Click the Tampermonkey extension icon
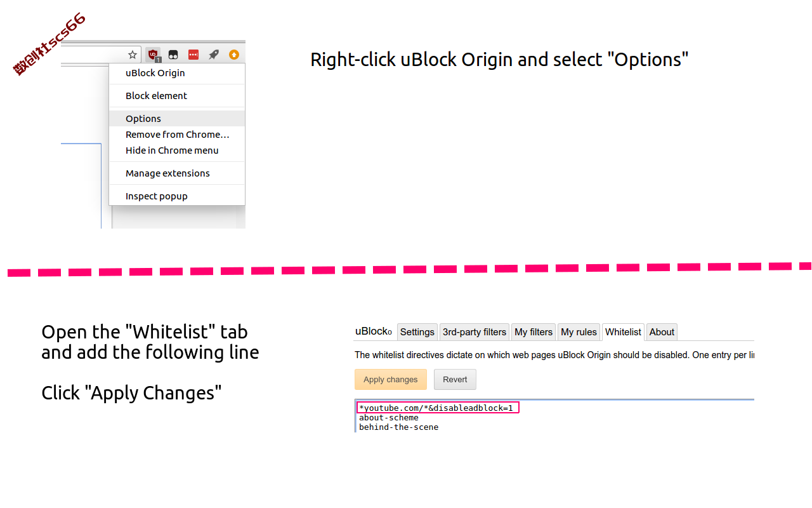Viewport: 812px width, 508px height. point(173,55)
